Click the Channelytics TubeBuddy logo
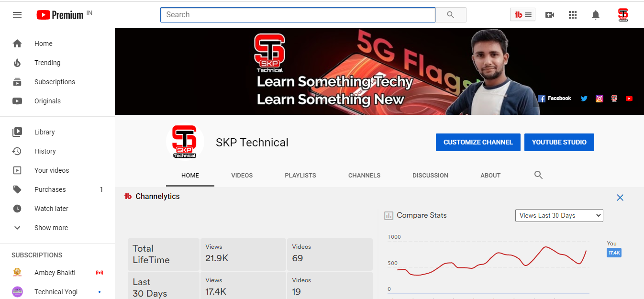This screenshot has height=299, width=644. tap(128, 197)
